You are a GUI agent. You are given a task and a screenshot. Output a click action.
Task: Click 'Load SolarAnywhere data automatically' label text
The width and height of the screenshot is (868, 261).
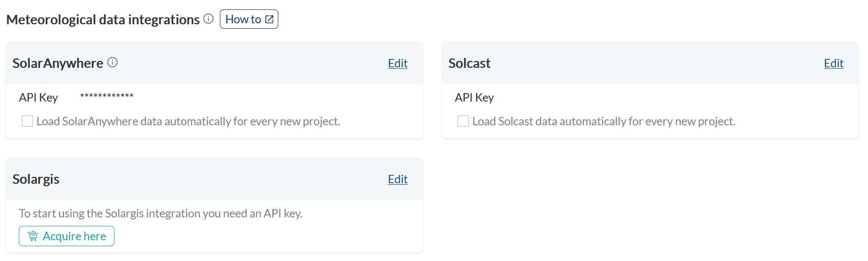point(188,121)
